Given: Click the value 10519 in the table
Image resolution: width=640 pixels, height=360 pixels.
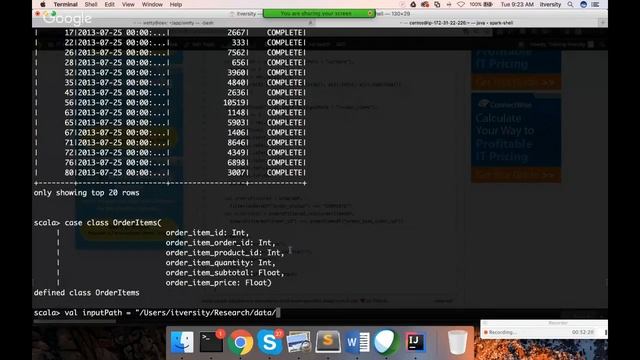Looking at the screenshot, I should pyautogui.click(x=234, y=102).
